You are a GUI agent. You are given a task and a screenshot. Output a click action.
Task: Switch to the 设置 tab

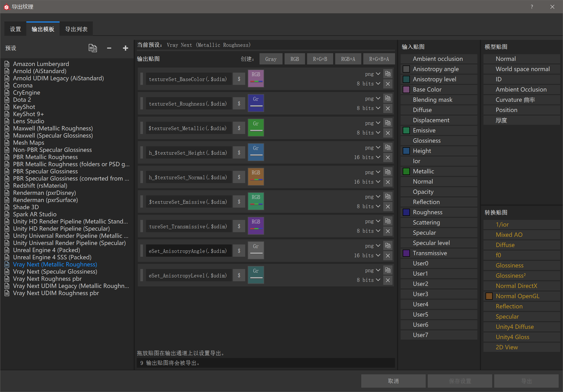[15, 29]
